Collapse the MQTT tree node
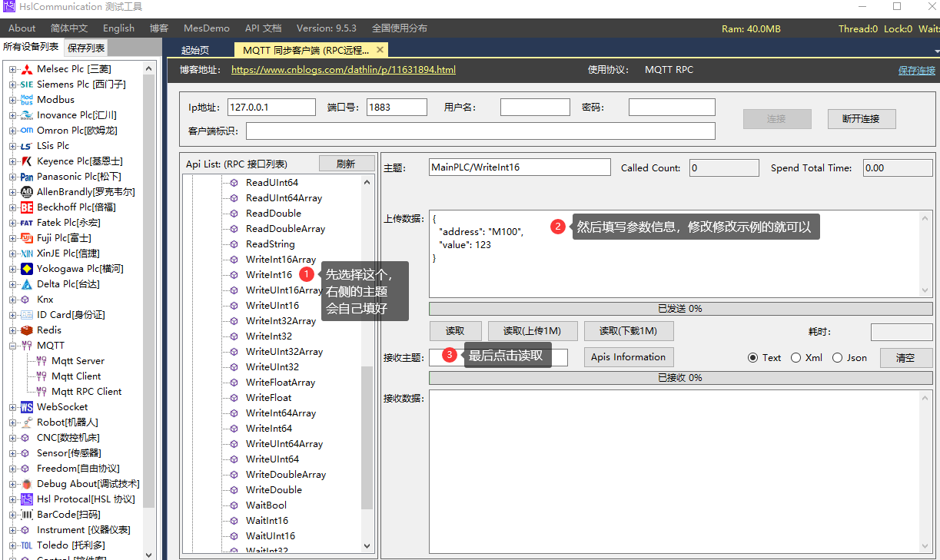This screenshot has width=940, height=560. pyautogui.click(x=11, y=345)
